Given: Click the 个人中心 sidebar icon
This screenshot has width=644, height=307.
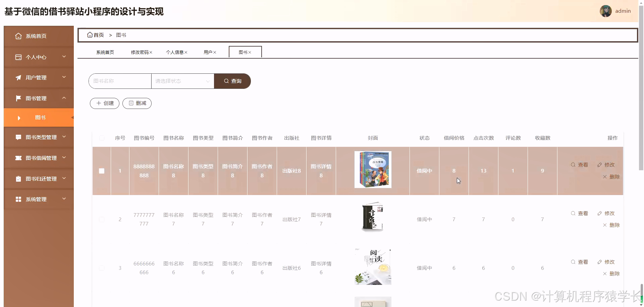Looking at the screenshot, I should (x=18, y=57).
